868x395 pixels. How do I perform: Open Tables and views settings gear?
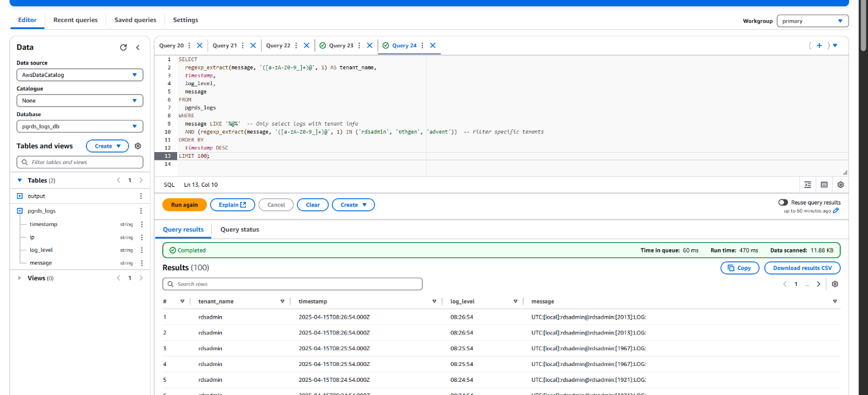click(x=138, y=146)
